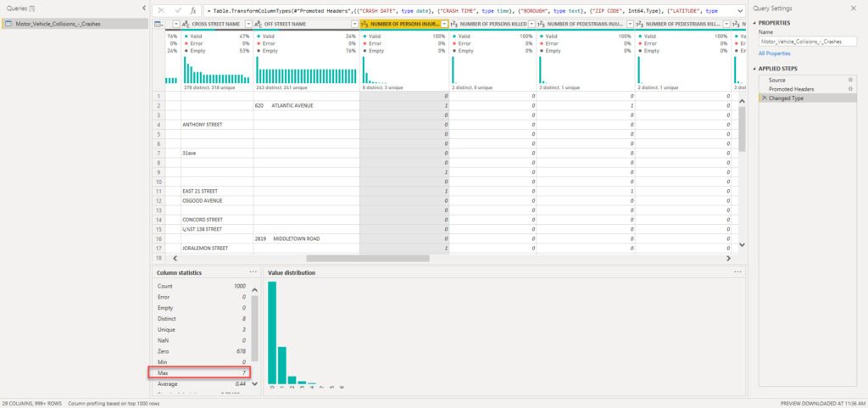This screenshot has height=408, width=868.
Task: Click the ATLANTIC AVENUE cell
Action: point(307,105)
